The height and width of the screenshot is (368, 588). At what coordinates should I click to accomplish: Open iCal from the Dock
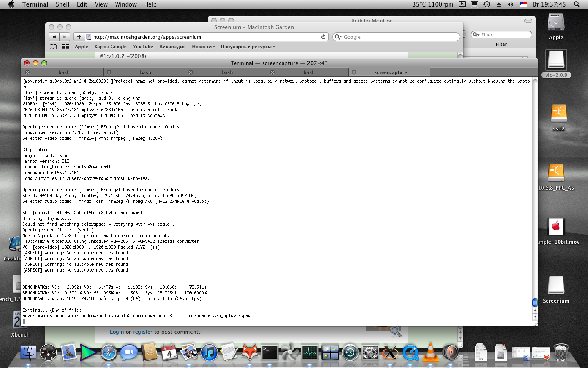coord(169,352)
